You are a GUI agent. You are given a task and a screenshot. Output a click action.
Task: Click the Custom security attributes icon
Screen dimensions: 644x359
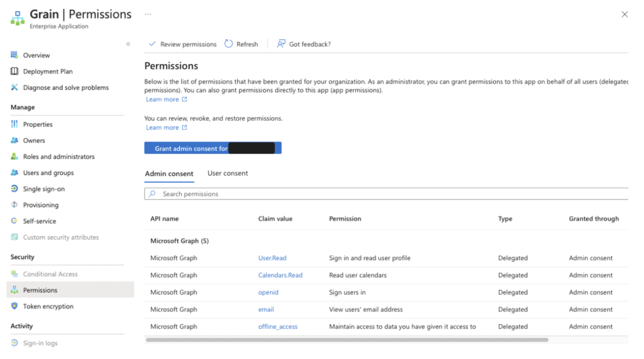14,237
